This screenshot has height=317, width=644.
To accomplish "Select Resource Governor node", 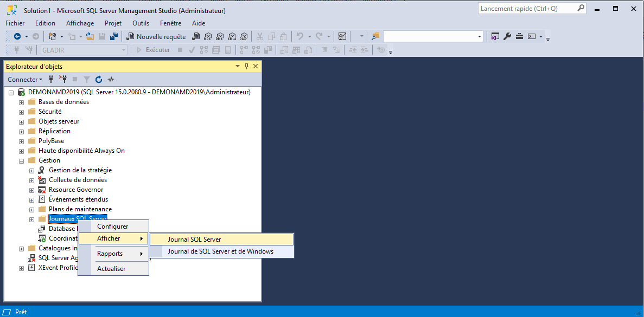I will pyautogui.click(x=76, y=190).
